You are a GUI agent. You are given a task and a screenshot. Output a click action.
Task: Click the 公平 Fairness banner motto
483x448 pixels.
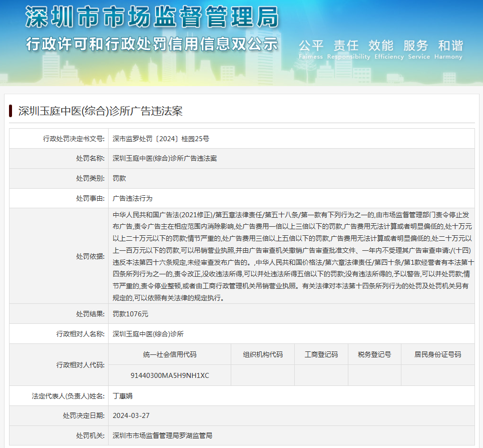311,49
